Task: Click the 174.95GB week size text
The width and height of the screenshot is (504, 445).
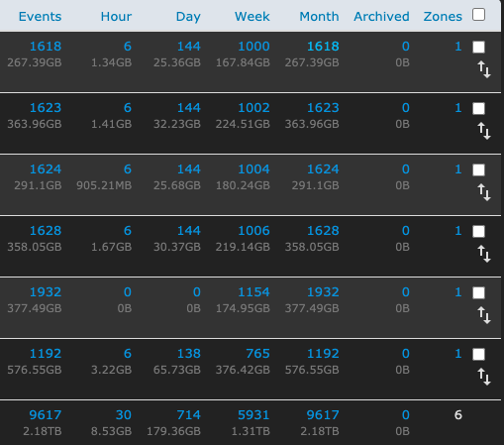Action: tap(243, 308)
